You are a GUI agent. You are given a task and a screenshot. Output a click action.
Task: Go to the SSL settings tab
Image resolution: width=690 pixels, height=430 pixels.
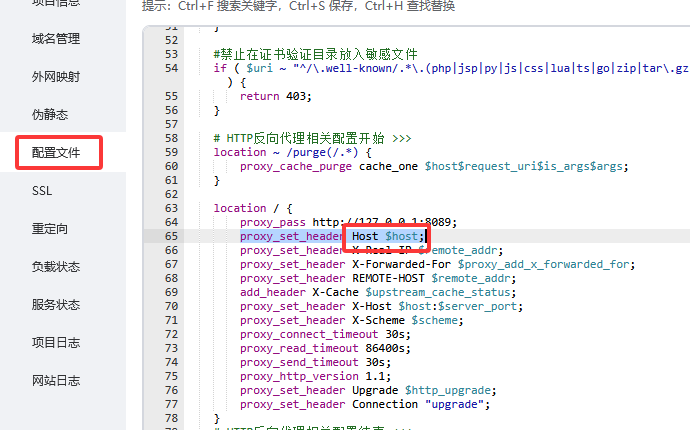42,191
